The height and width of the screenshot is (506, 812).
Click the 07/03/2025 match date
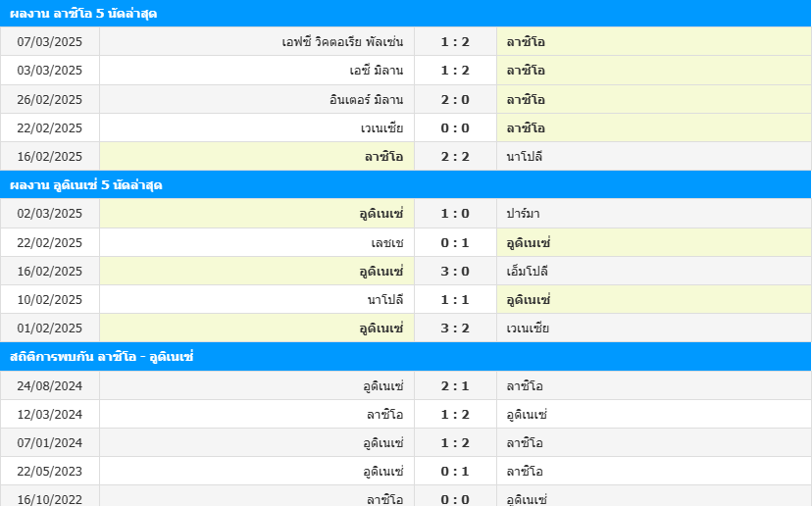[50, 42]
